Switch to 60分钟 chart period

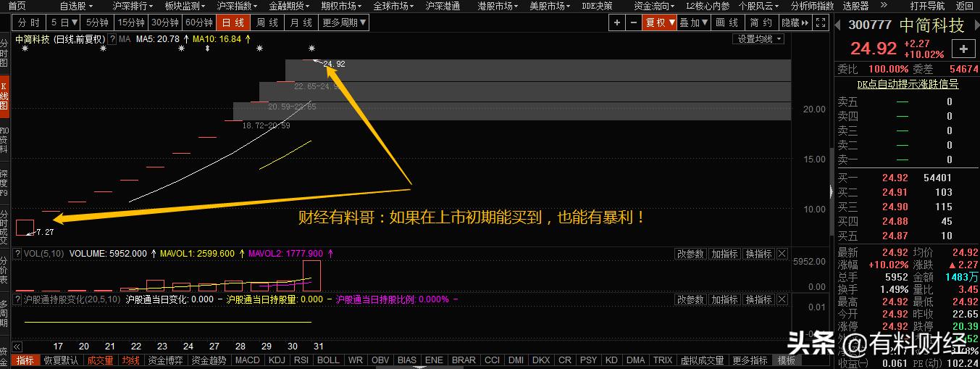point(199,22)
